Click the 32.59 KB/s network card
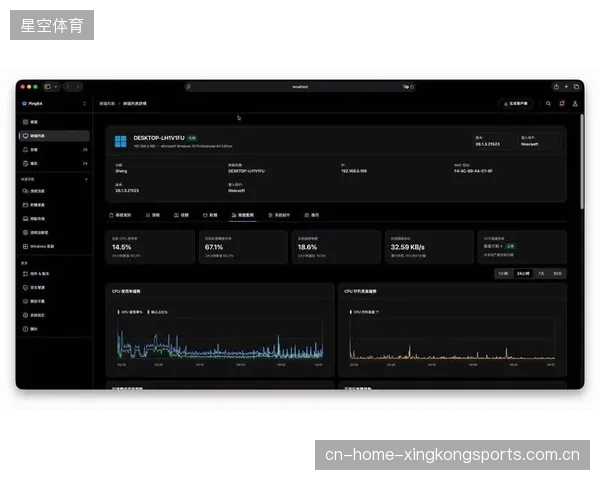600x480 pixels. click(429, 247)
